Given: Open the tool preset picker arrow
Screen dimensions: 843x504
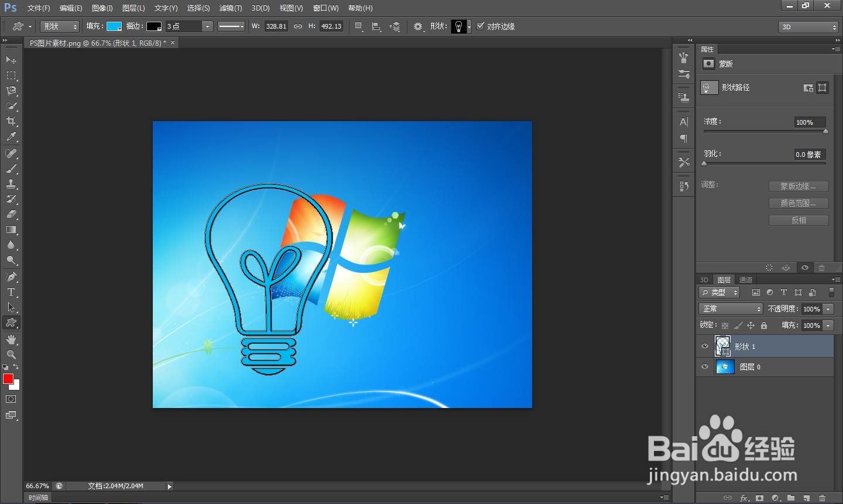Looking at the screenshot, I should tap(30, 26).
